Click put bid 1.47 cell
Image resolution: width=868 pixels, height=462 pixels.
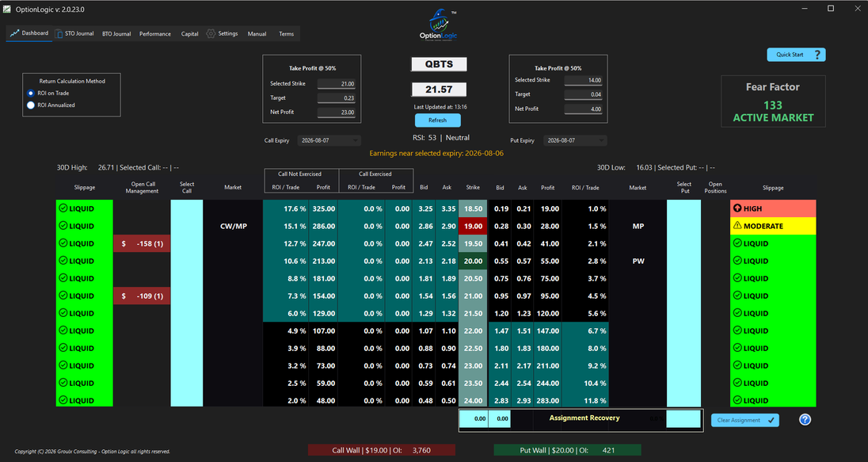[x=501, y=330]
